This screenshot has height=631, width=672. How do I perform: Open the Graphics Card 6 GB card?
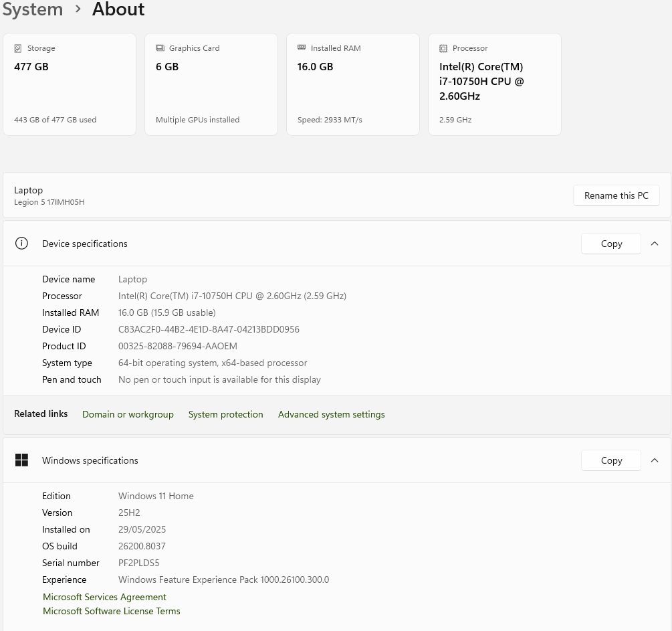pyautogui.click(x=211, y=85)
